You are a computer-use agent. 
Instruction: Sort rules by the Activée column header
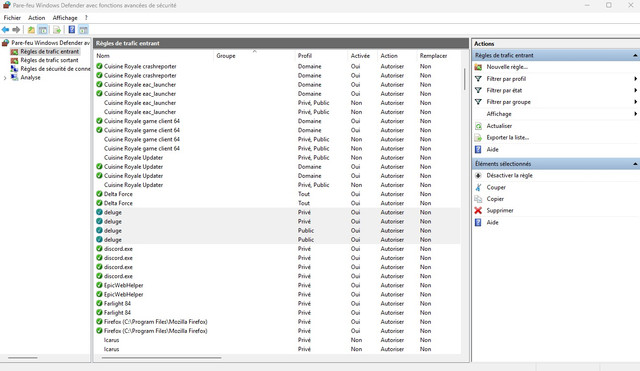(x=362, y=56)
